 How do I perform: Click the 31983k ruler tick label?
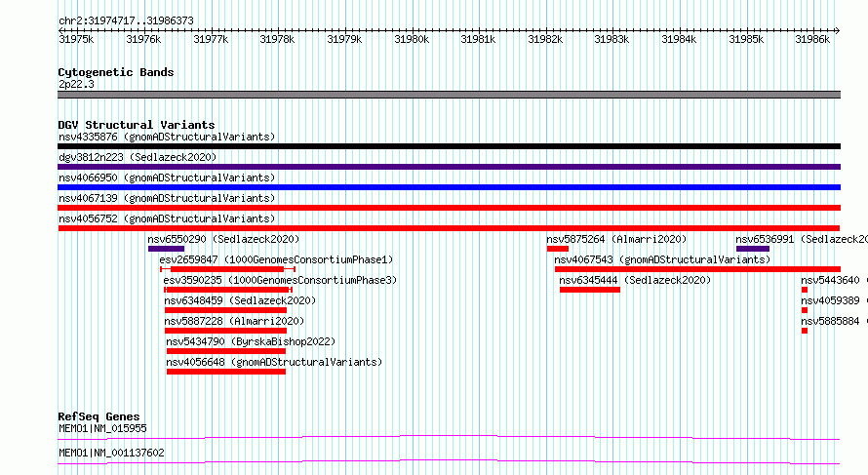612,39
